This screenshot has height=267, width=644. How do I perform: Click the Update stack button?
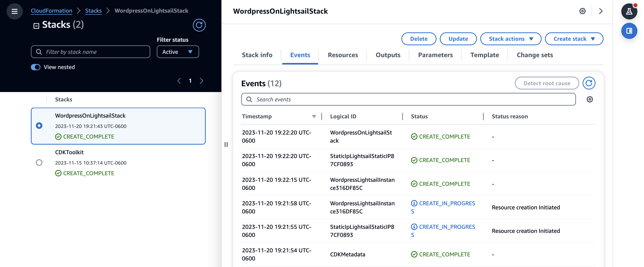458,39
